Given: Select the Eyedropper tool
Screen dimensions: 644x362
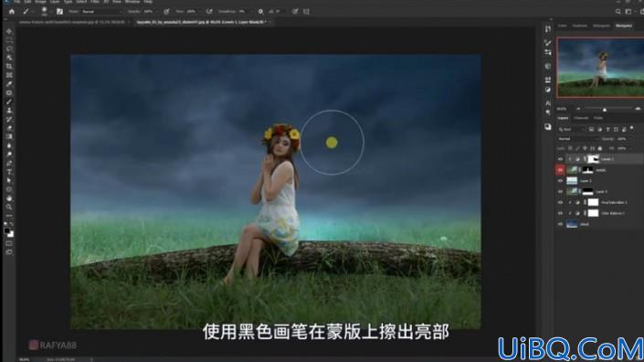Looking at the screenshot, I should pyautogui.click(x=9, y=84).
